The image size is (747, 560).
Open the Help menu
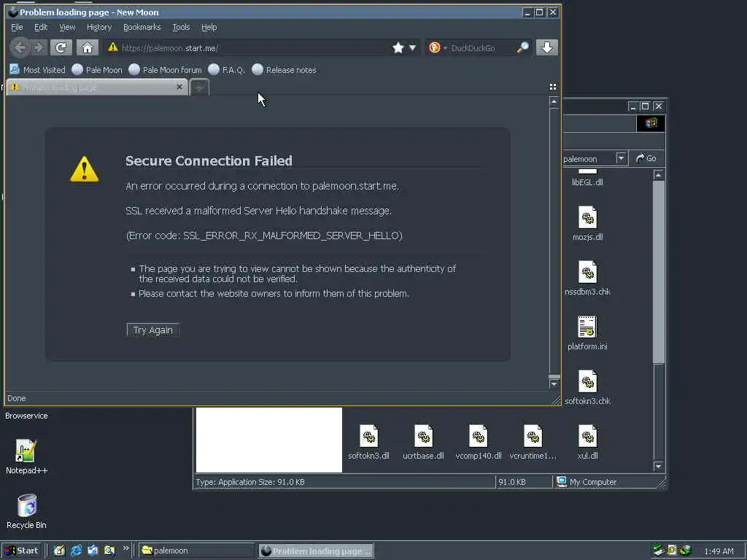click(x=209, y=27)
